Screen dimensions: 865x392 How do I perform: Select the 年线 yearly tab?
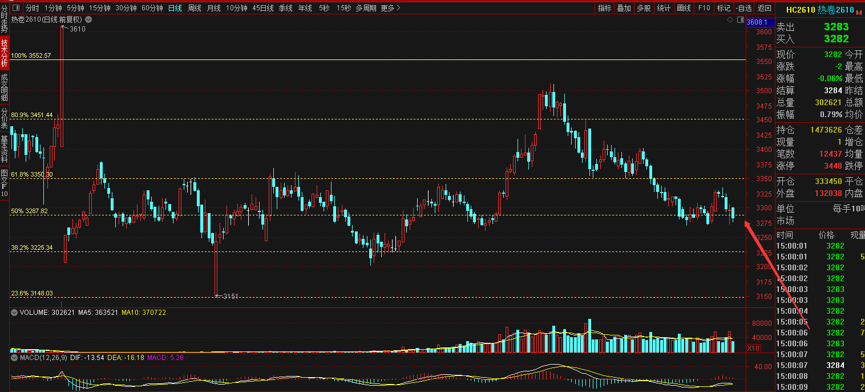(x=305, y=8)
